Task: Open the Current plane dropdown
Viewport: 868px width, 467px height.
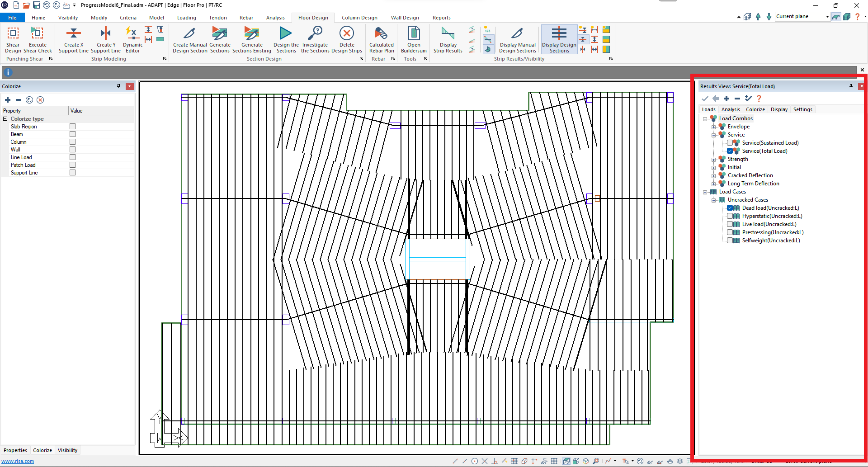Action: 827,17
